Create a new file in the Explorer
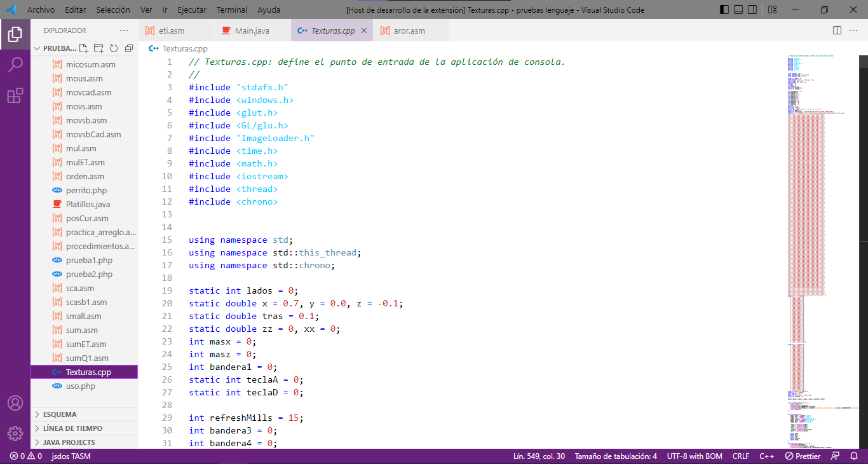The image size is (868, 464). tap(83, 48)
